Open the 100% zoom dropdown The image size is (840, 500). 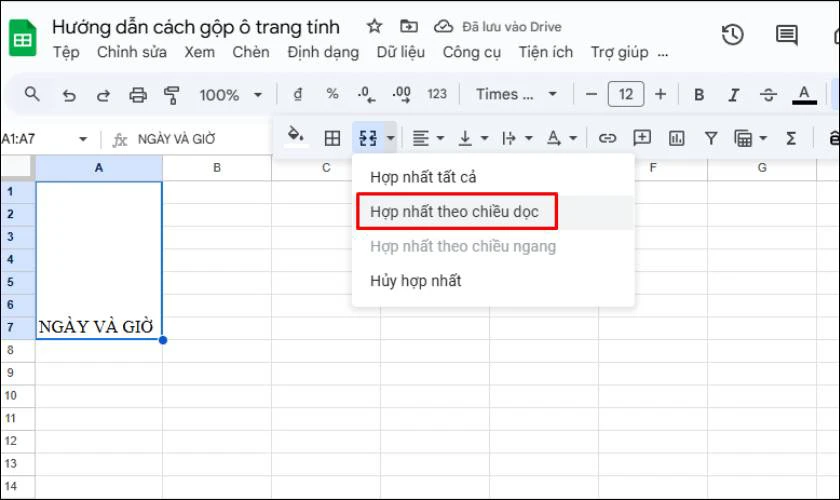coord(230,95)
